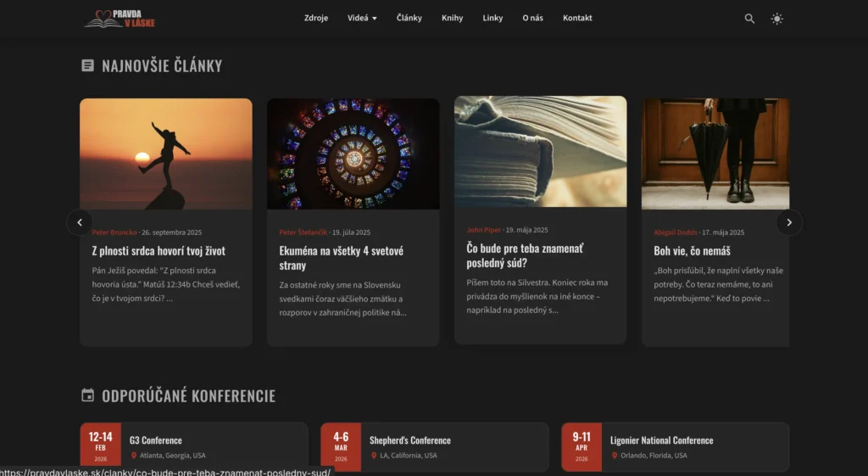Show next articles with right arrow
Image resolution: width=868 pixels, height=476 pixels.
point(788,222)
